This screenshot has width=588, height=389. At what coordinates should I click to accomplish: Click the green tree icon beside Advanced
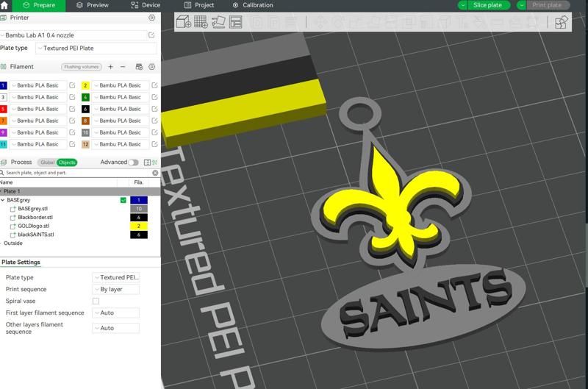(x=155, y=163)
